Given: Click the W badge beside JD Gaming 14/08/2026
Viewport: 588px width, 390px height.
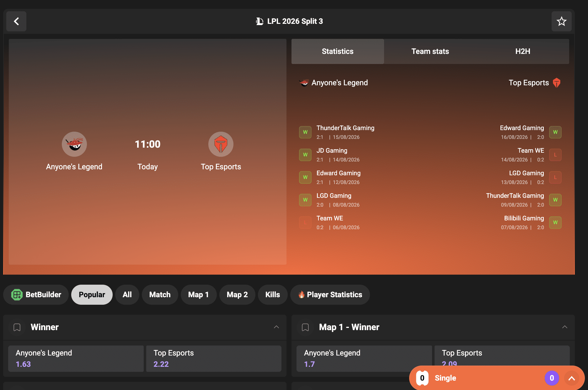Looking at the screenshot, I should coord(305,155).
